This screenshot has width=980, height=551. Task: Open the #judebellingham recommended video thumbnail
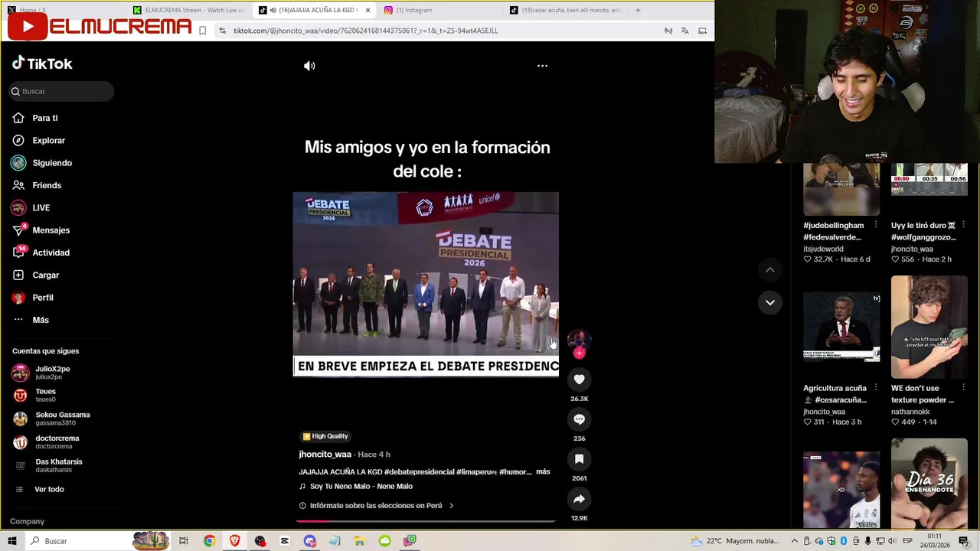coord(841,190)
